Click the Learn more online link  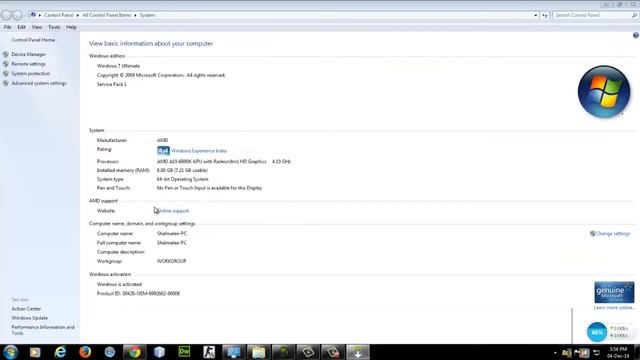614,307
